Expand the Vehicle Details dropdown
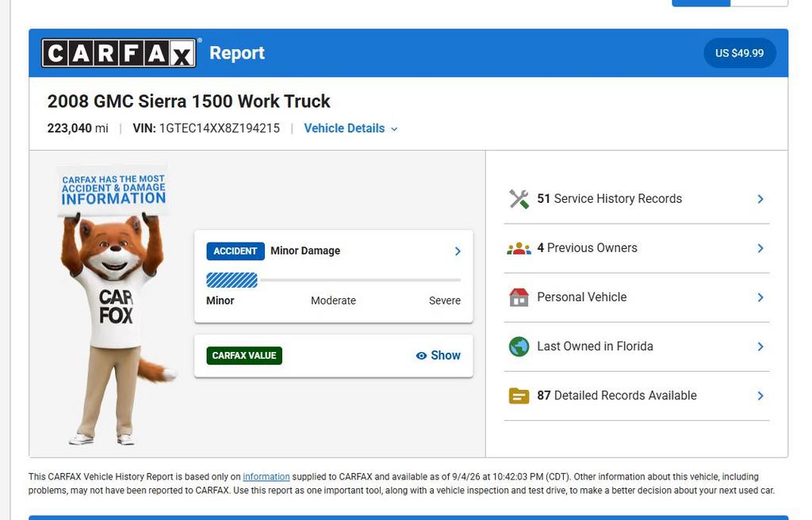Viewport: 812px width, 520px height. (x=350, y=128)
